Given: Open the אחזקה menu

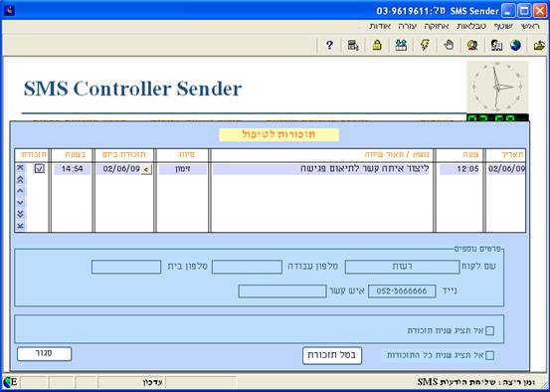Looking at the screenshot, I should (436, 26).
